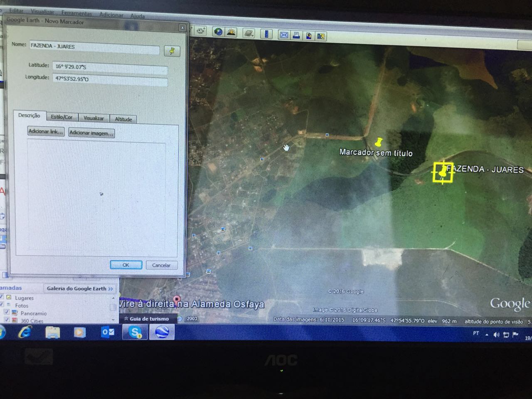Click the PT language indicator
This screenshot has height=399, width=532.
476,333
